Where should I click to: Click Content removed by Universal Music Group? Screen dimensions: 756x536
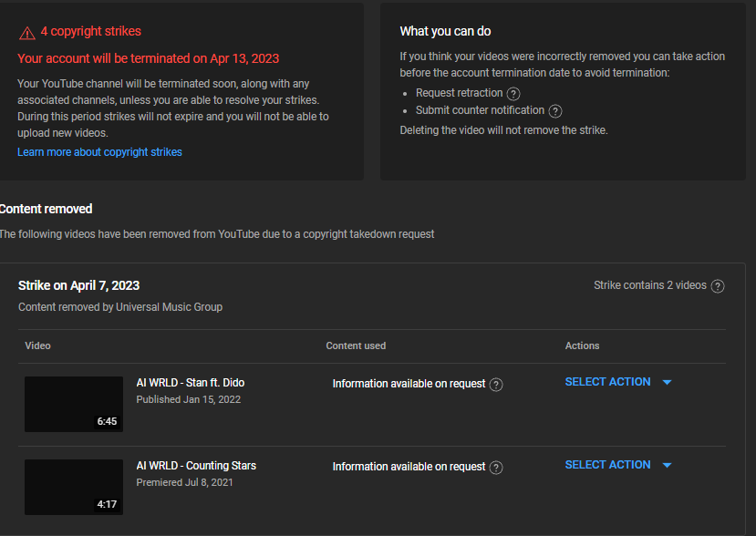120,307
